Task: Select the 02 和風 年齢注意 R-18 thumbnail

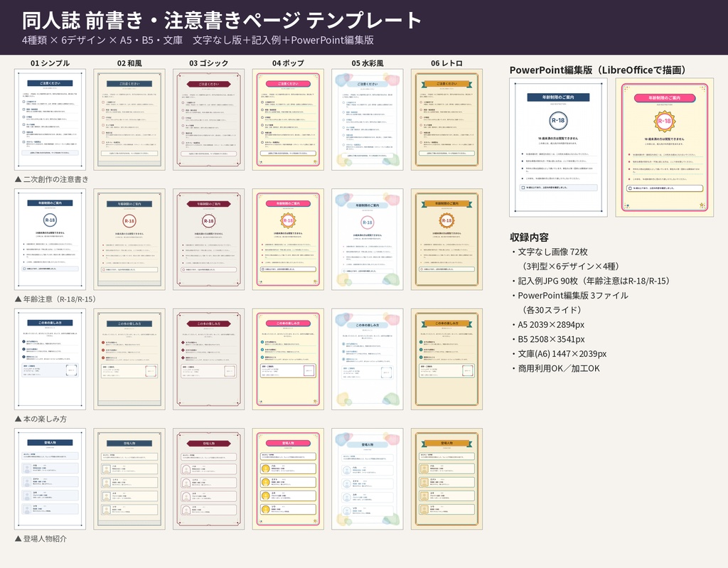Action: click(x=129, y=240)
